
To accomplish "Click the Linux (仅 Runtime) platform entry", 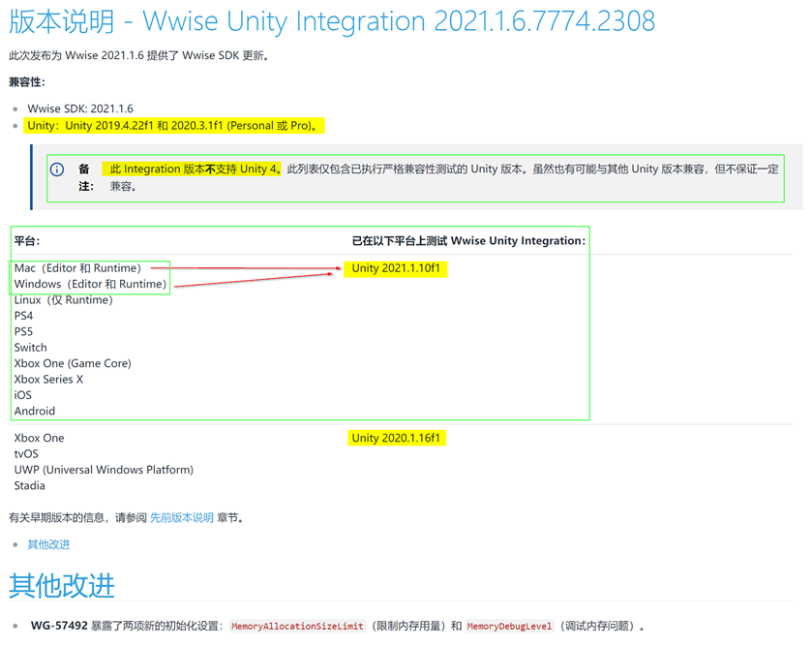I will point(63,299).
